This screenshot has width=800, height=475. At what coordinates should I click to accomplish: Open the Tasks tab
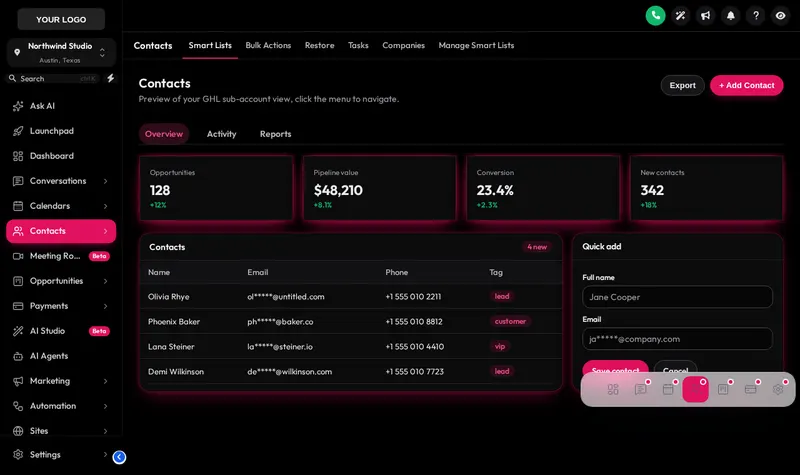coord(358,45)
